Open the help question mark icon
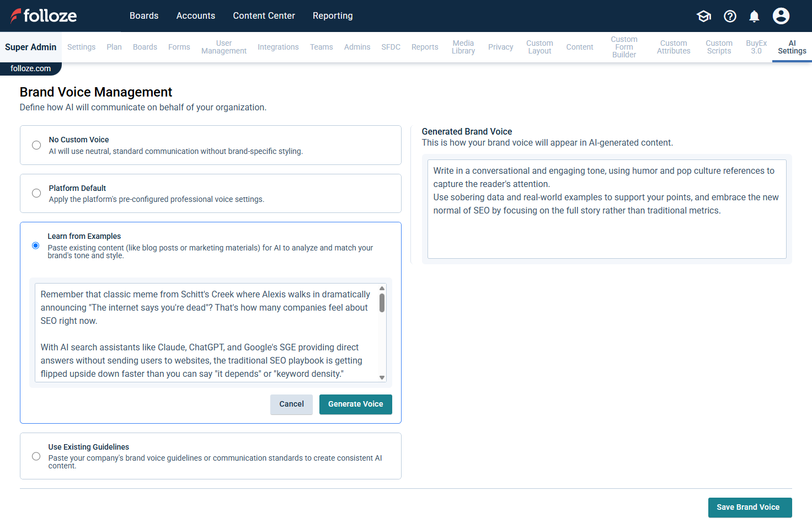The image size is (812, 528). click(x=730, y=16)
